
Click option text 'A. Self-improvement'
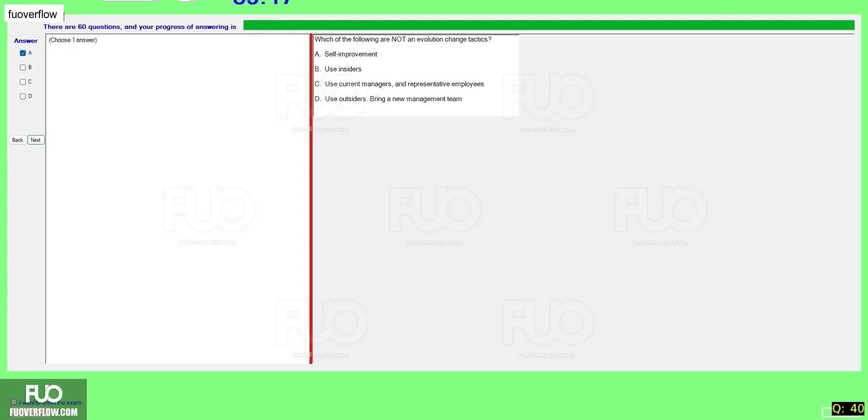pos(346,54)
